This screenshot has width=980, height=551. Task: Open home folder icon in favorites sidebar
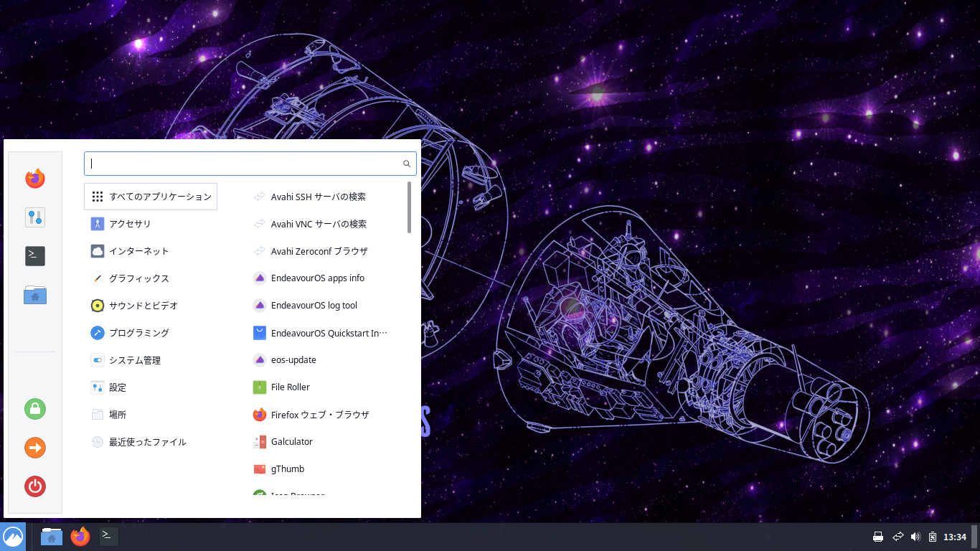coord(35,295)
